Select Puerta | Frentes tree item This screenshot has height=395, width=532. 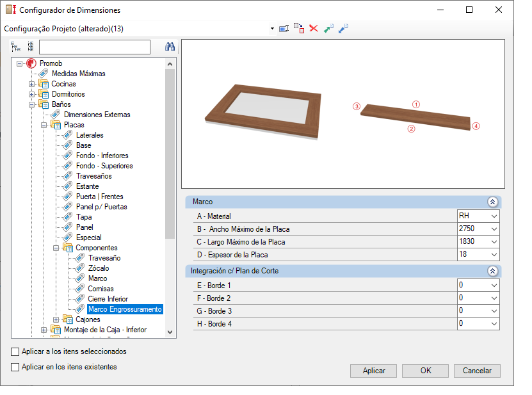coord(99,197)
